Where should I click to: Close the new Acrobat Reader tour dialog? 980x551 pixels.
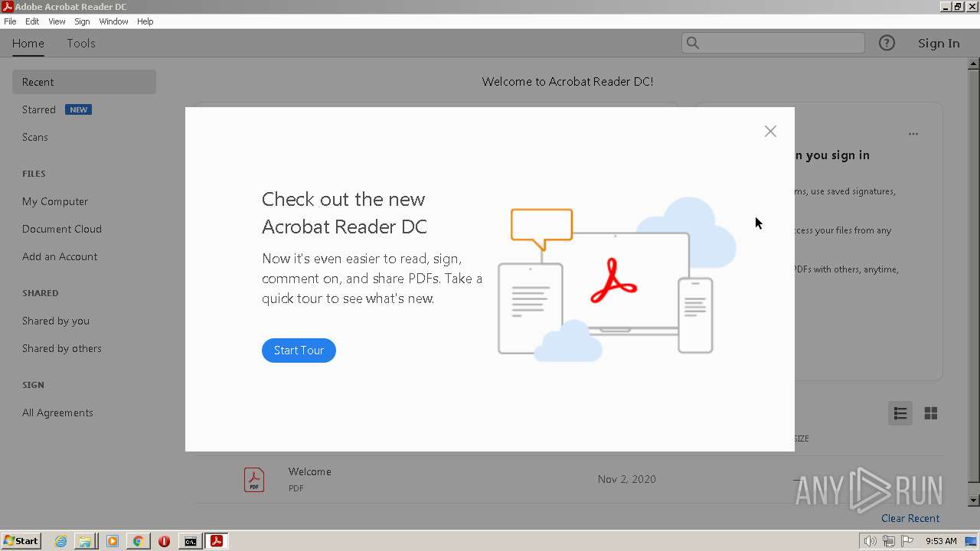point(770,132)
